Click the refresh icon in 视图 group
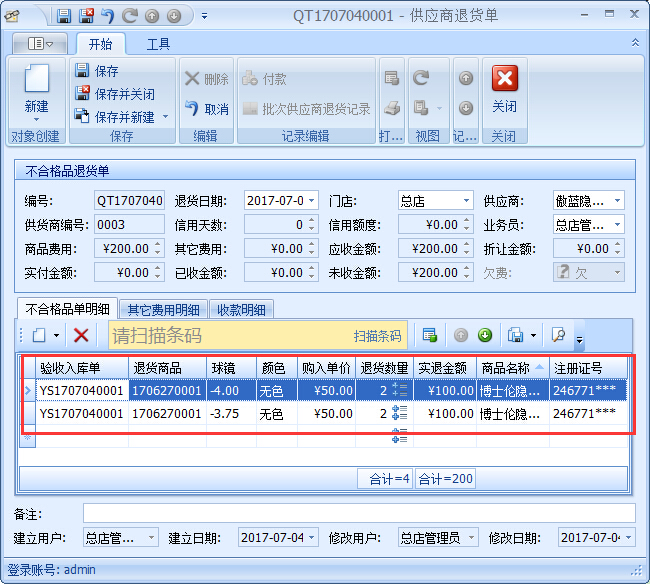This screenshot has width=650, height=584. (x=421, y=78)
